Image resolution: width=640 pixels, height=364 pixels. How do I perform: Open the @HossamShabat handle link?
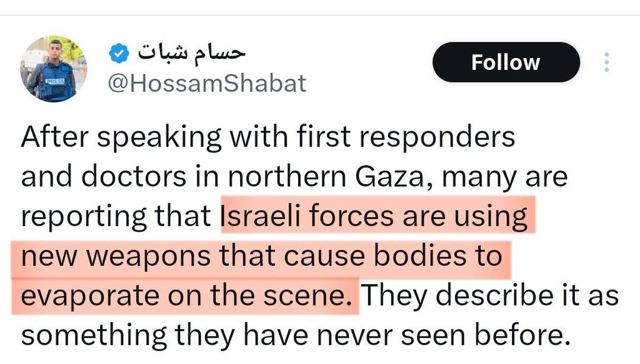click(x=207, y=83)
